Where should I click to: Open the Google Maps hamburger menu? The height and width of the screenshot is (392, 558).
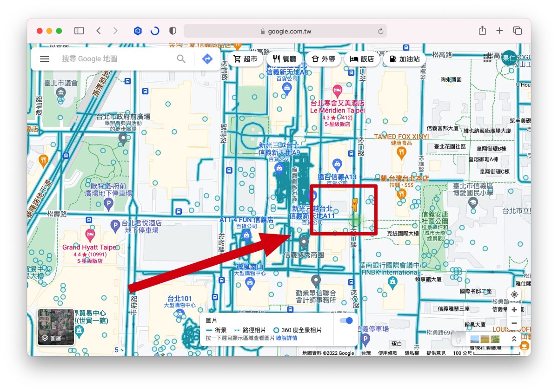(x=44, y=59)
